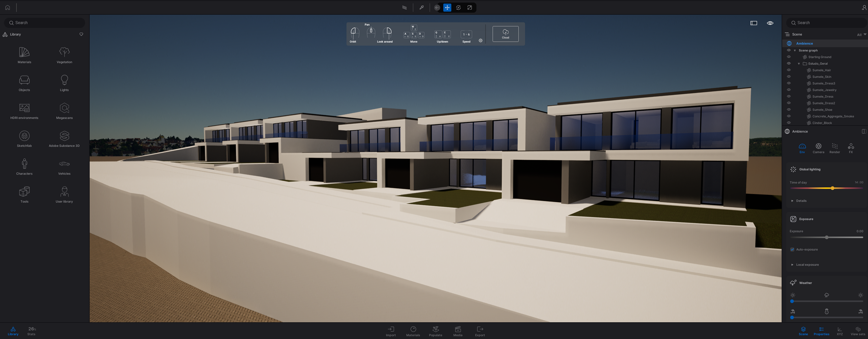Click the Export button
Viewport: 868px width, 339px height.
[x=480, y=331]
